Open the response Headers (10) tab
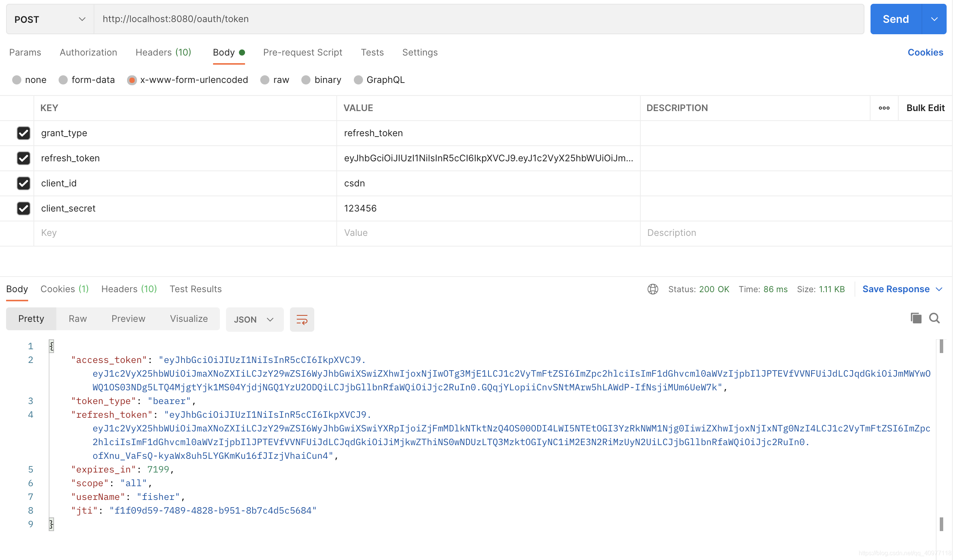This screenshot has height=560, width=955. pyautogui.click(x=129, y=289)
